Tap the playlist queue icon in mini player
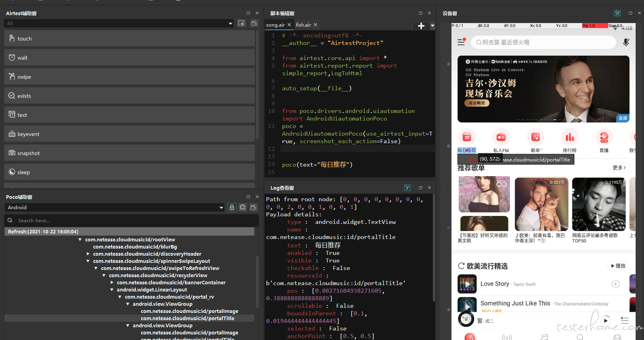The width and height of the screenshot is (644, 340). [x=625, y=320]
